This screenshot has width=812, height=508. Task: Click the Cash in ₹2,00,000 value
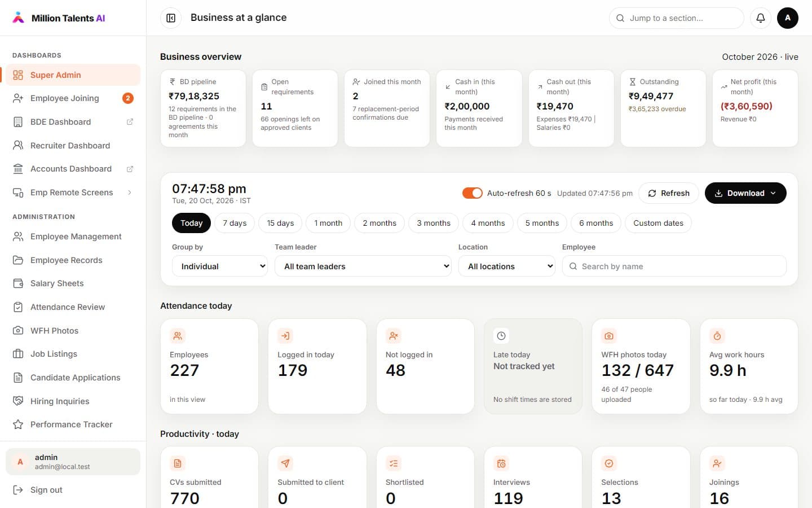(467, 106)
